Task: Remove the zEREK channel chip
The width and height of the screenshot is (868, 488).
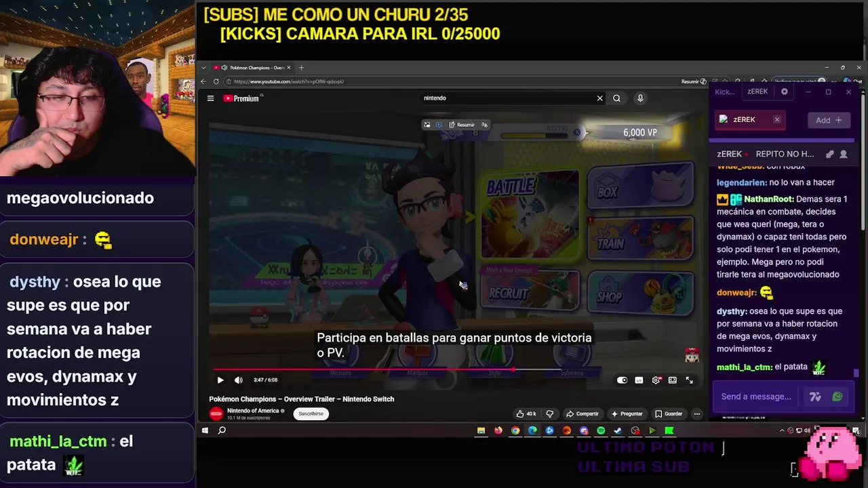Action: click(777, 119)
